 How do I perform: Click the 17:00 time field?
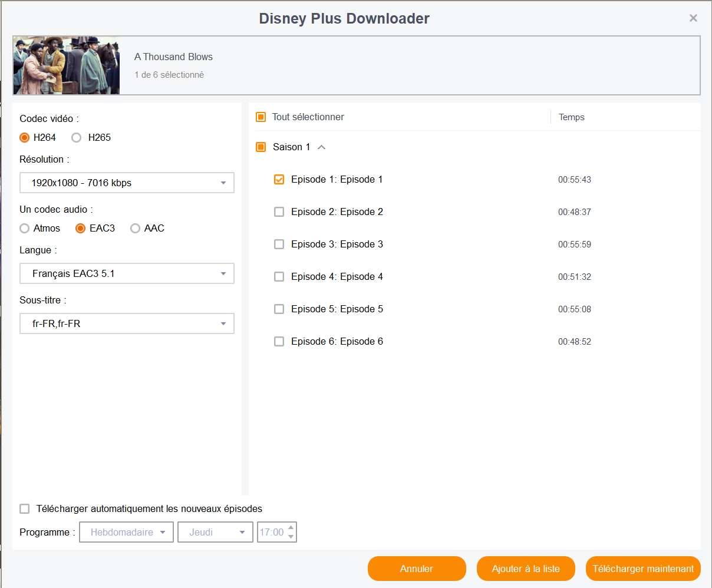tap(272, 532)
